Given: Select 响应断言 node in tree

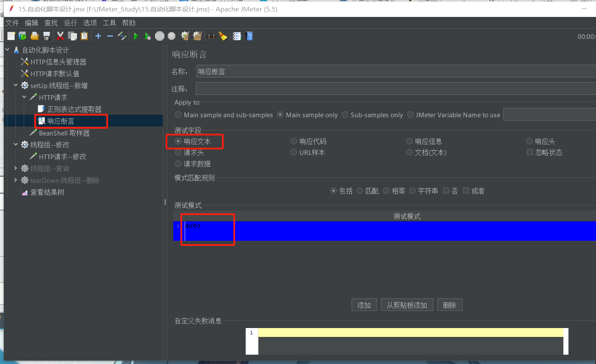Looking at the screenshot, I should pyautogui.click(x=61, y=121).
